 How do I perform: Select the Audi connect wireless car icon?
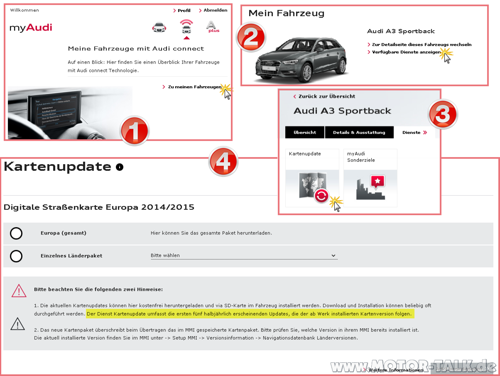click(186, 27)
